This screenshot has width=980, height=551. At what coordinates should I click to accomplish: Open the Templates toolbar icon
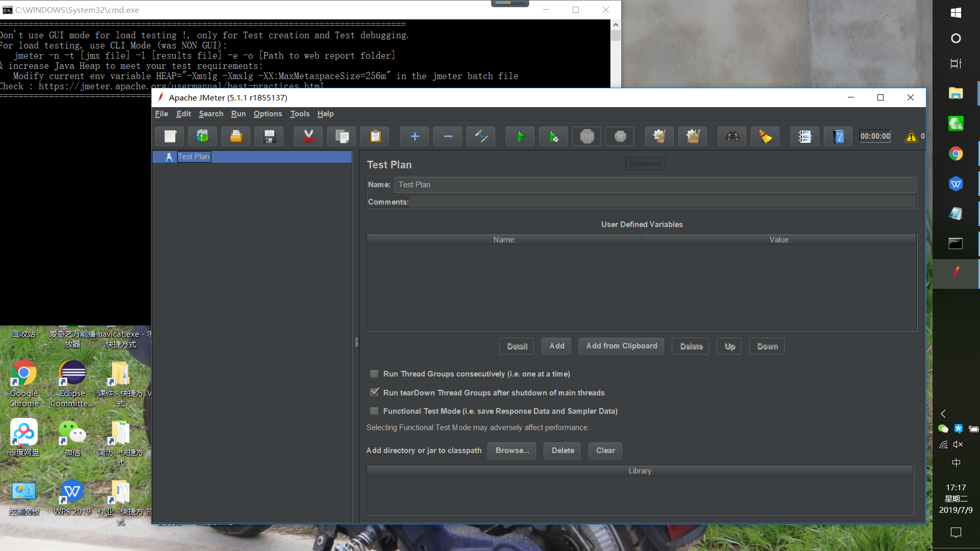point(203,136)
